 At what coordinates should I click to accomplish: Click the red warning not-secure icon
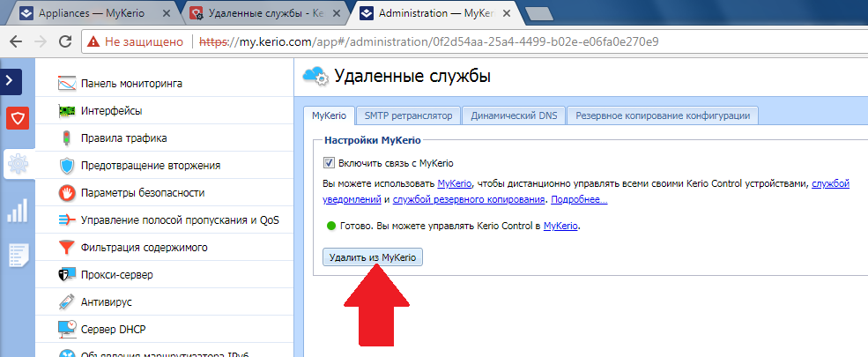[93, 41]
